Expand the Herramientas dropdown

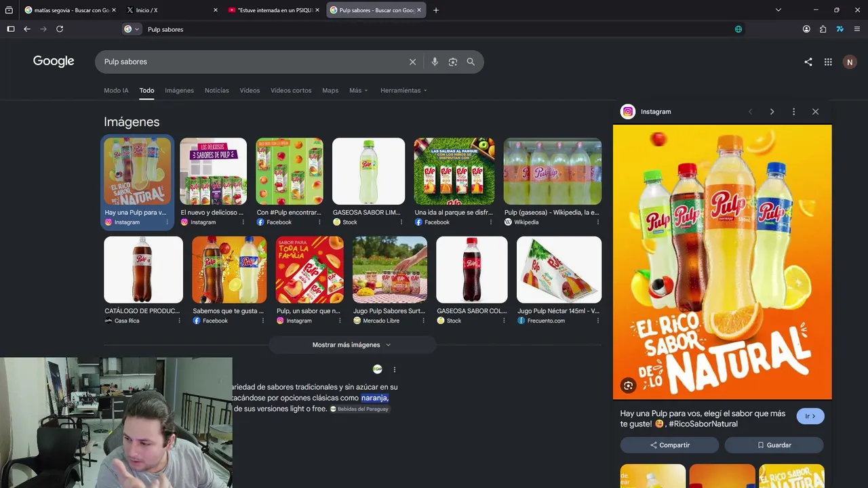point(403,91)
